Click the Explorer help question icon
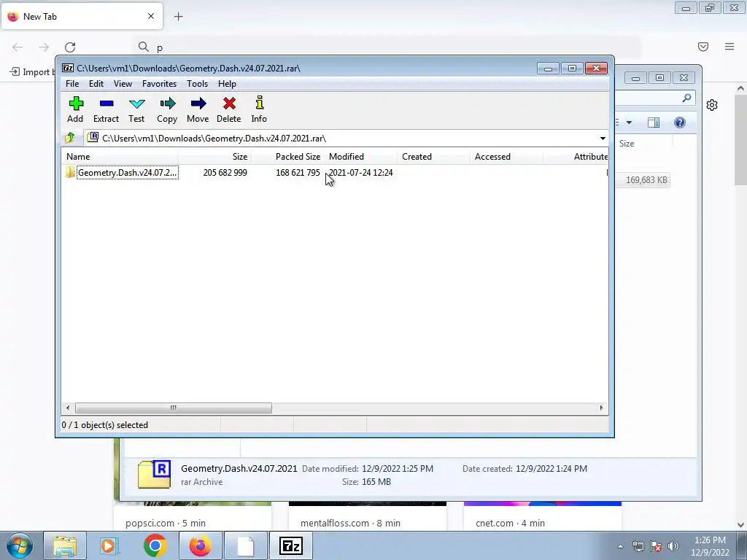 click(x=680, y=122)
